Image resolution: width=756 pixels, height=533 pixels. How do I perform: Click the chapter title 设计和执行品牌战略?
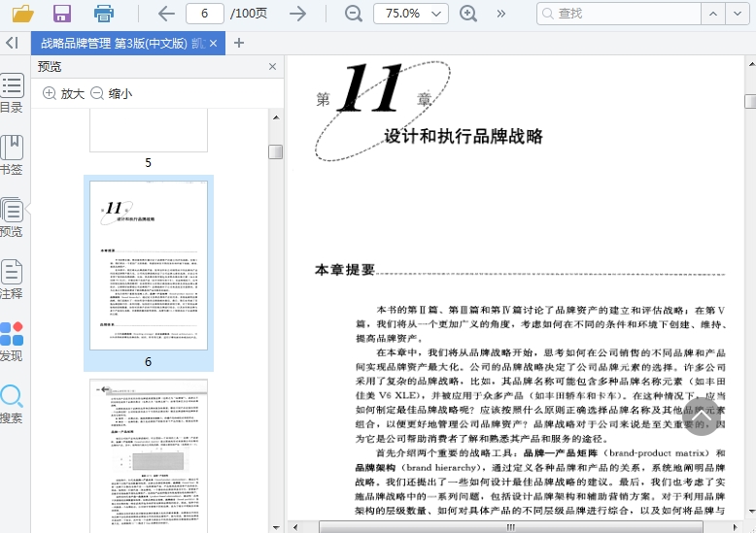point(464,136)
